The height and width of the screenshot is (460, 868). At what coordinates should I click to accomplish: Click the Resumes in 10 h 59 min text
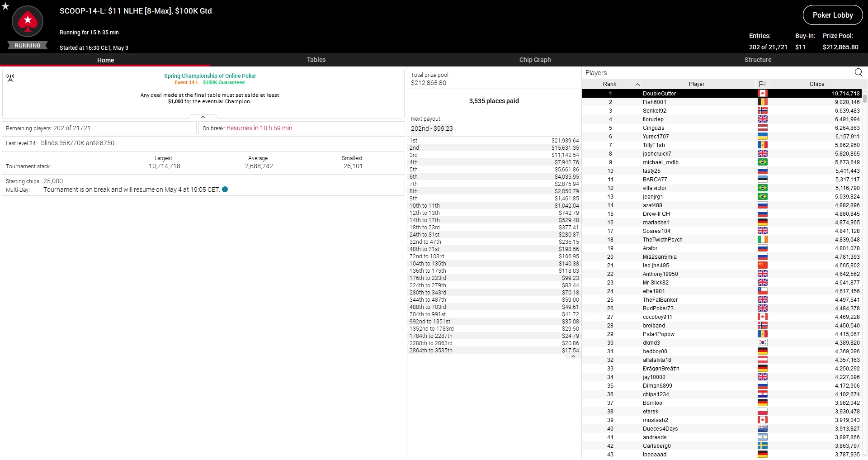(x=259, y=128)
